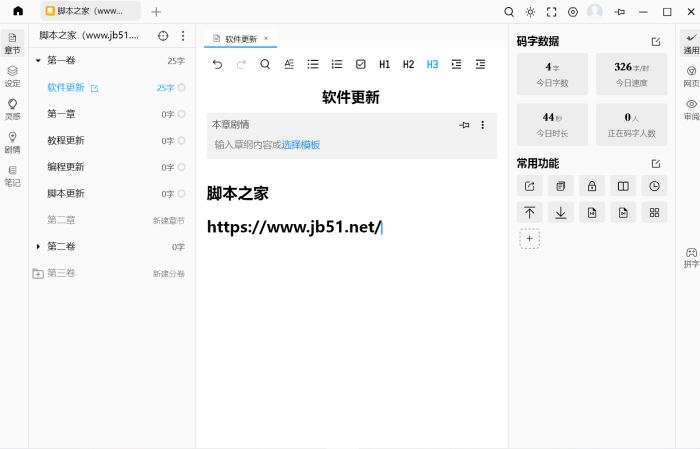Viewport: 700px width, 449px height.
Task: Click add-volume folder icon by 第三卷
Action: 38,273
